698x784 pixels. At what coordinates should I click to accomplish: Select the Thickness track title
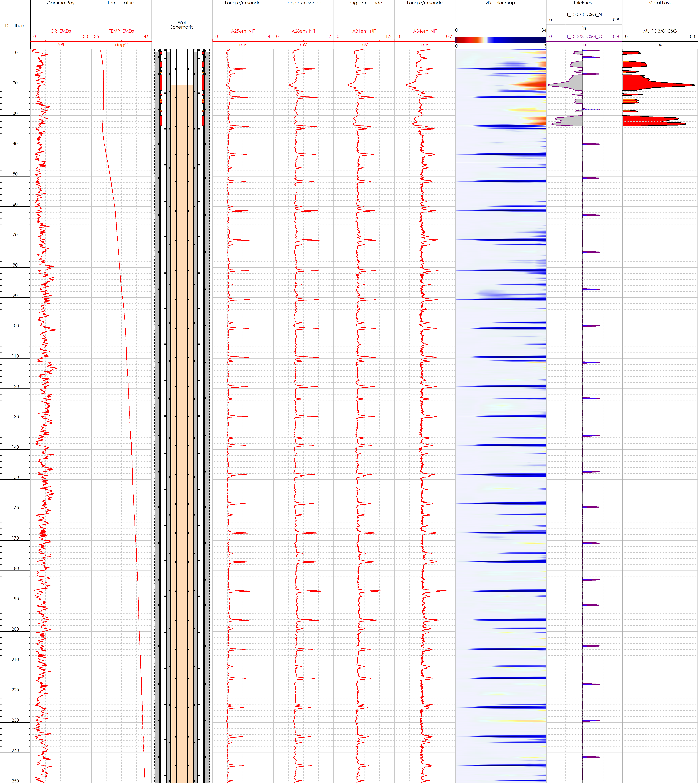[x=583, y=3]
